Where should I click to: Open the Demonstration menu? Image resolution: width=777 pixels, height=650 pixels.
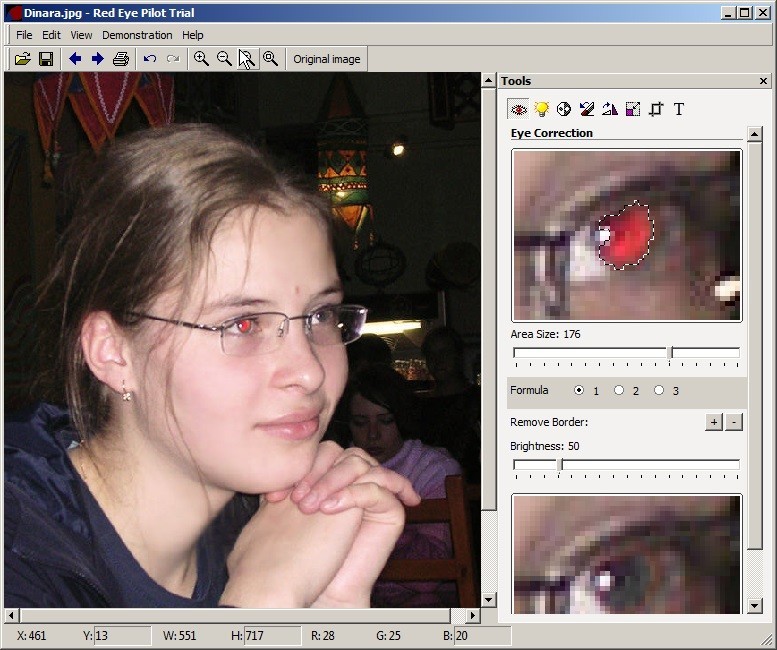(137, 35)
